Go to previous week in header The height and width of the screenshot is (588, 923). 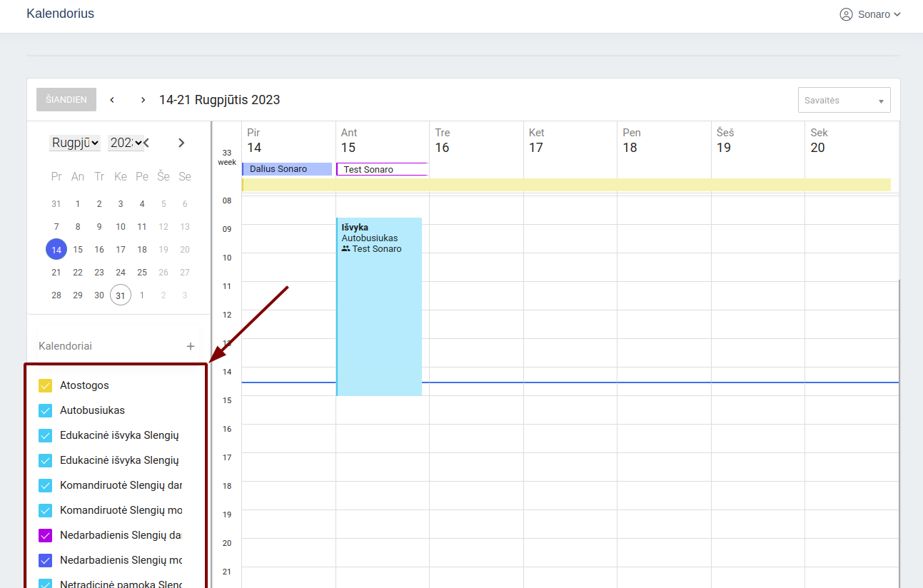[x=112, y=100]
